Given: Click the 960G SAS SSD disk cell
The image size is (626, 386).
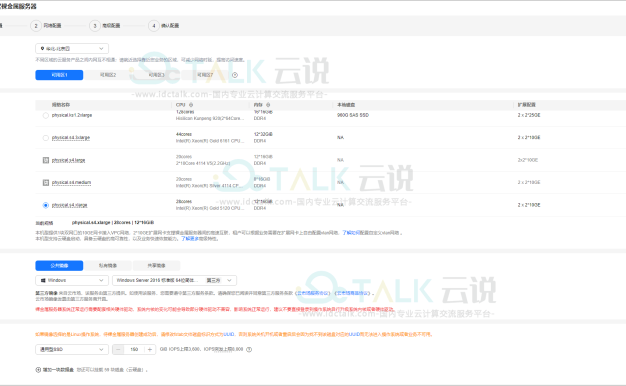Looking at the screenshot, I should coord(353,115).
